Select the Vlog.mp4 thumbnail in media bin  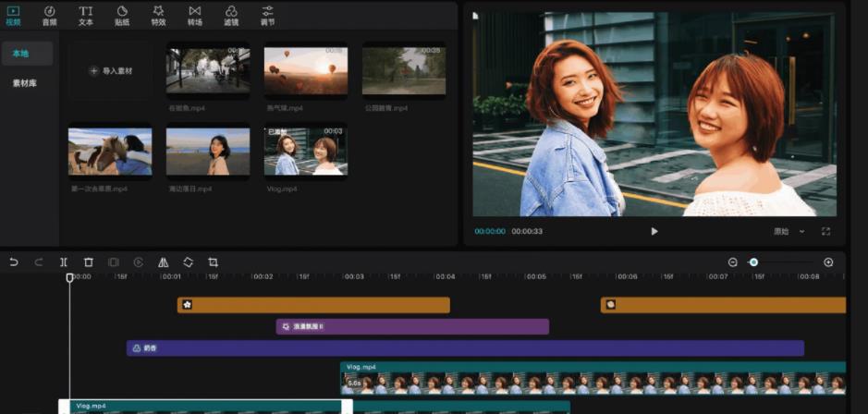pos(306,152)
